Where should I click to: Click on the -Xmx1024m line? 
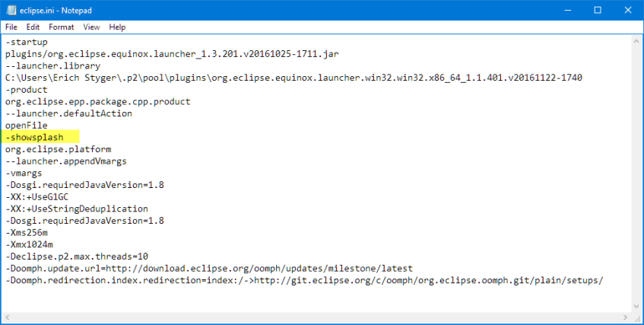coord(27,244)
